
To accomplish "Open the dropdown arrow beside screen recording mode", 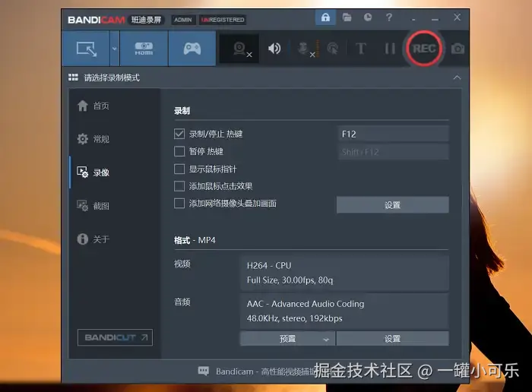I will pyautogui.click(x=115, y=49).
